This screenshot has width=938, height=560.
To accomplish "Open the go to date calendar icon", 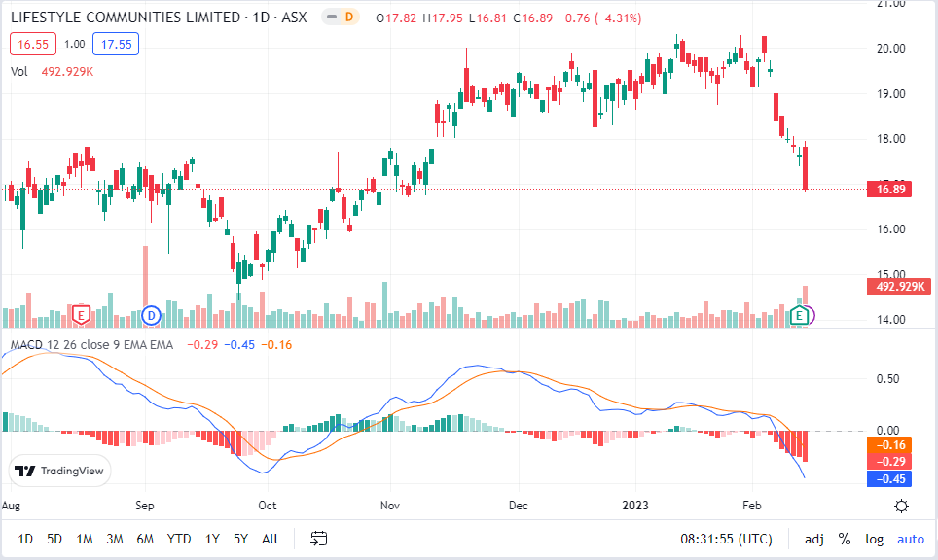I will 318,538.
